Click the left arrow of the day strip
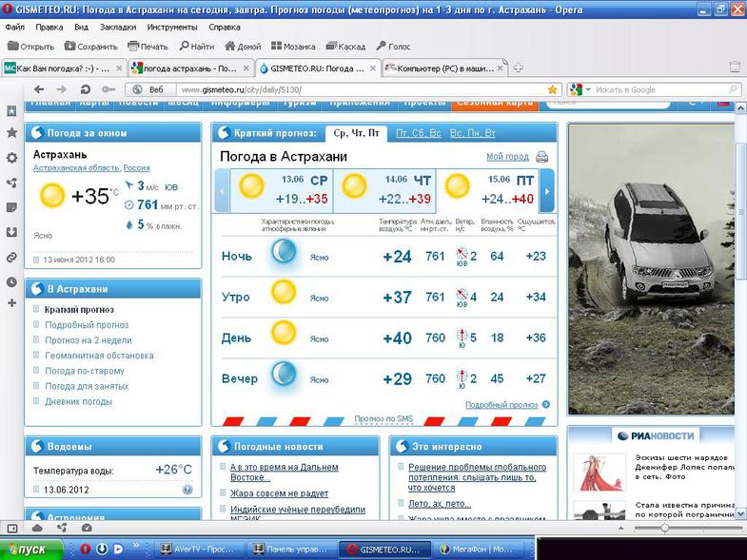This screenshot has height=560, width=747. point(222,191)
